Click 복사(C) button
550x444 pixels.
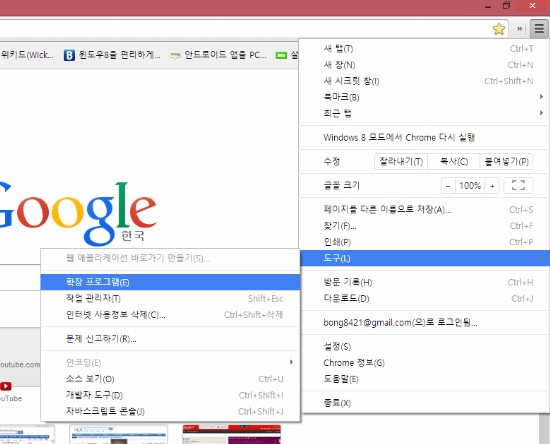pyautogui.click(x=454, y=161)
